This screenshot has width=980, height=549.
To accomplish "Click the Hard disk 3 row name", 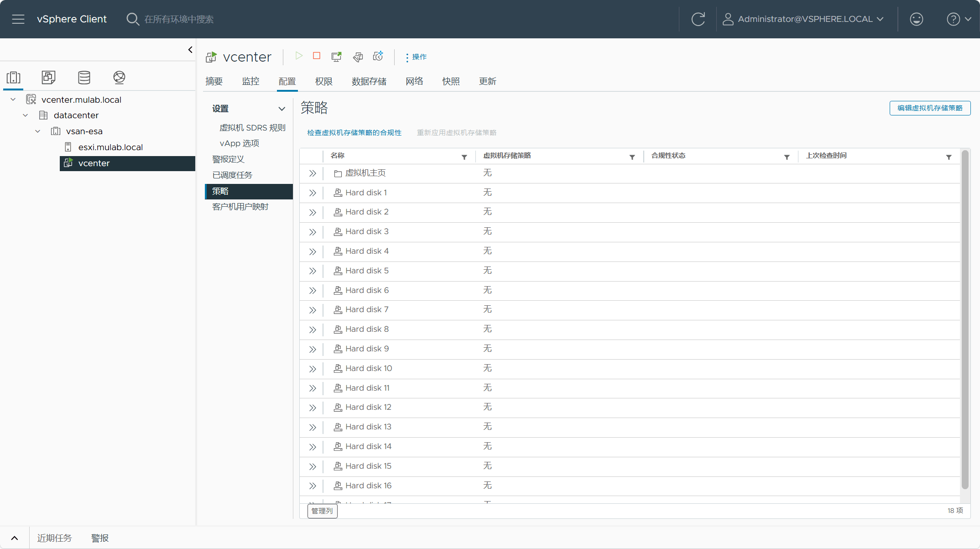I will click(367, 231).
